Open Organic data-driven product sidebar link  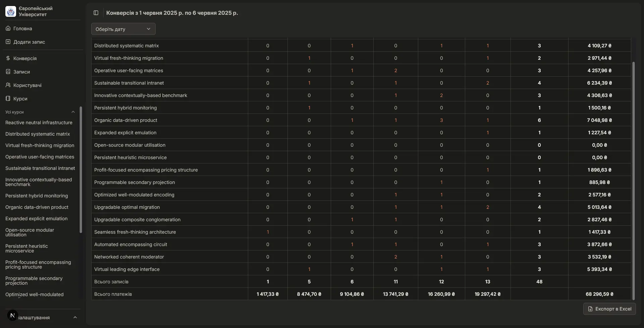coord(37,207)
